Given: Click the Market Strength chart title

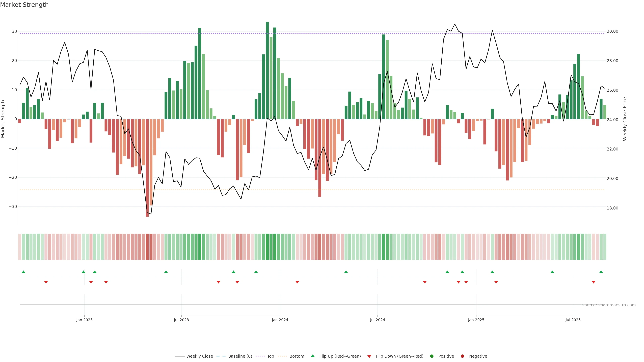Looking at the screenshot, I should [x=24, y=5].
